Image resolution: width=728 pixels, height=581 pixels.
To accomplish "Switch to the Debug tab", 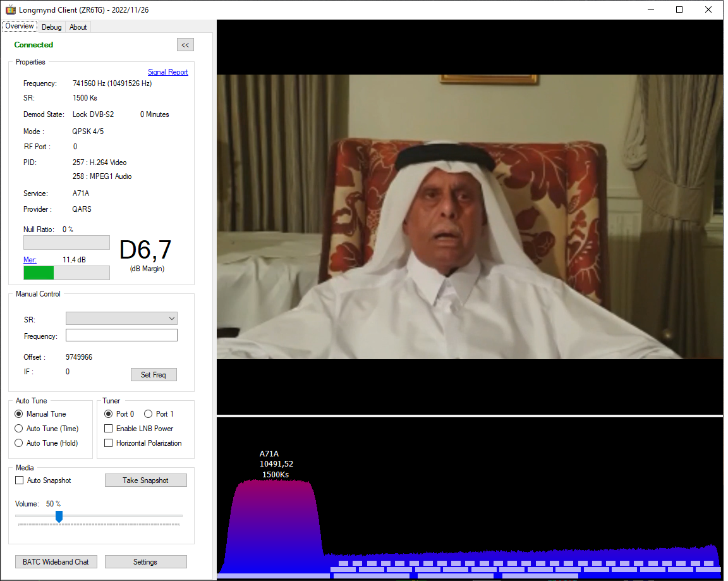I will (51, 27).
